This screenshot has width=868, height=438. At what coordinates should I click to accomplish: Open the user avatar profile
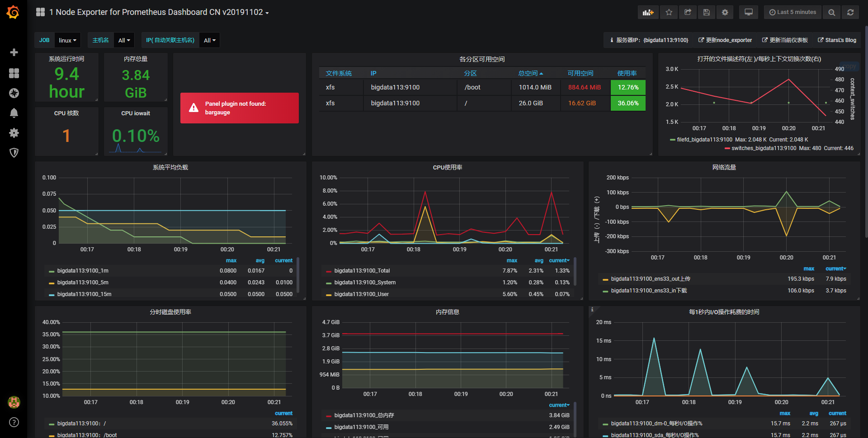tap(14, 402)
